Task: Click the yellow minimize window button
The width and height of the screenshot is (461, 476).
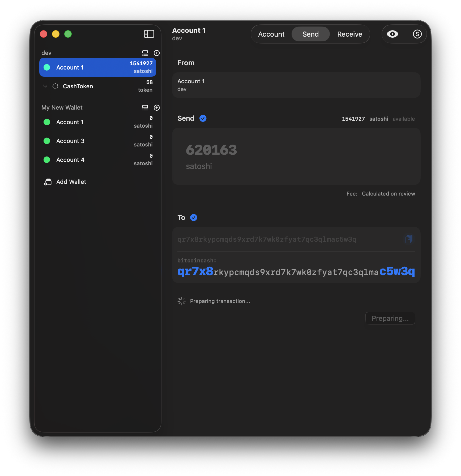Action: point(56,34)
